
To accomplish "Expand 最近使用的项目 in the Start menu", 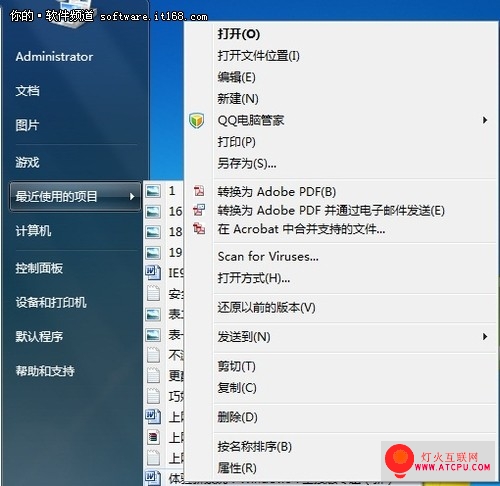I will tap(75, 196).
